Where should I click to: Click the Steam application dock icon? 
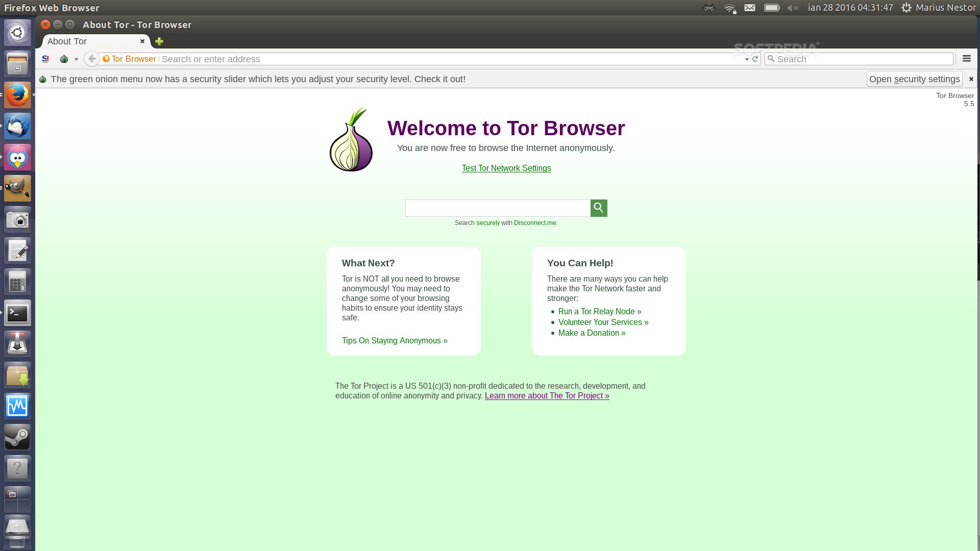[17, 437]
